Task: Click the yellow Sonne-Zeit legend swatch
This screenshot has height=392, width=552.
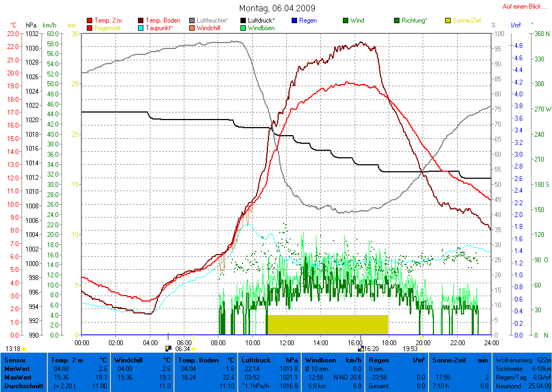Action: coord(448,20)
